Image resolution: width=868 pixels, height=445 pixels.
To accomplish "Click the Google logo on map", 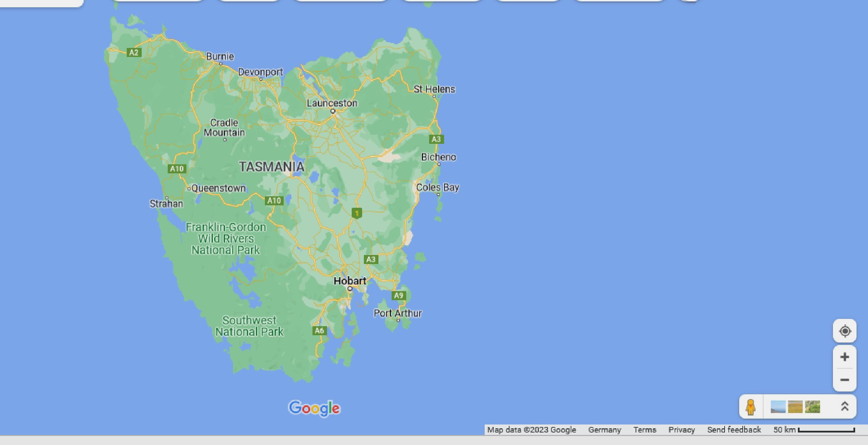I will tap(315, 408).
